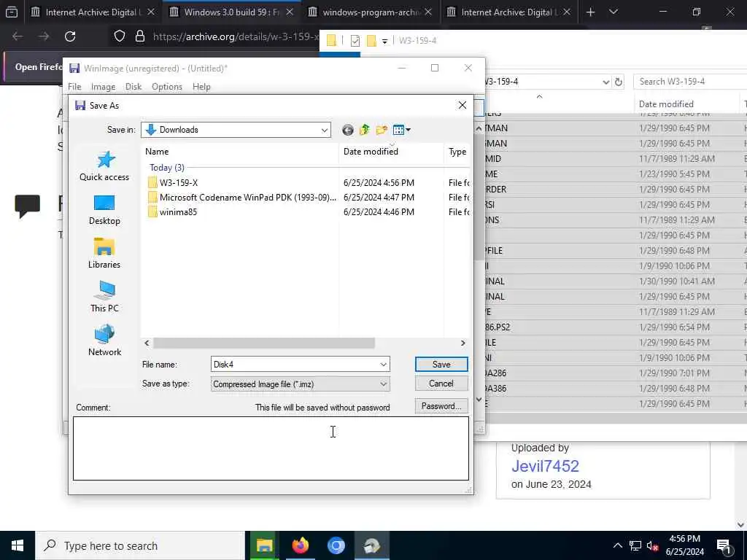This screenshot has height=560, width=747.
Task: Open a new Firefox tab
Action: click(x=591, y=12)
